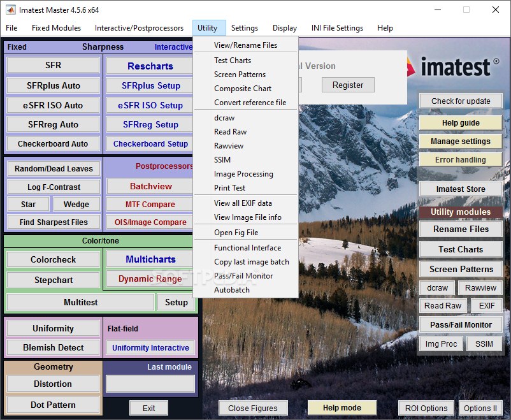
Task: Select SSIM menu entry
Action: (245, 160)
